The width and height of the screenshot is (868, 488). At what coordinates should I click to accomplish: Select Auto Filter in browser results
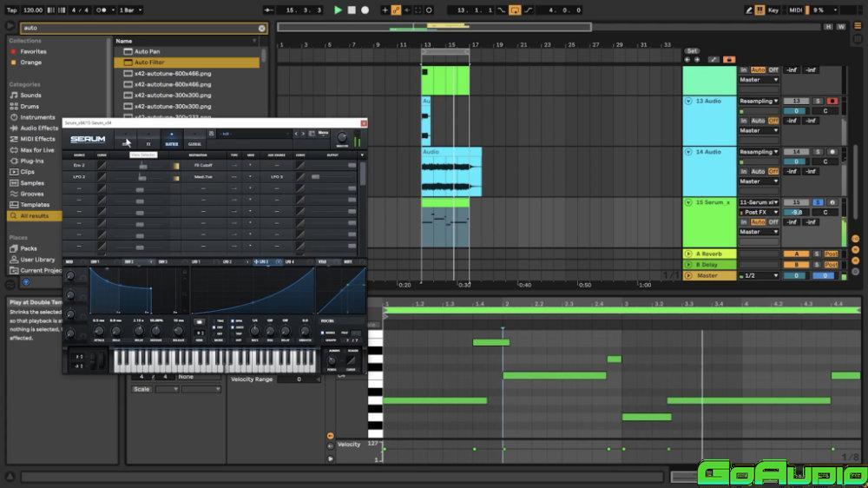click(187, 63)
